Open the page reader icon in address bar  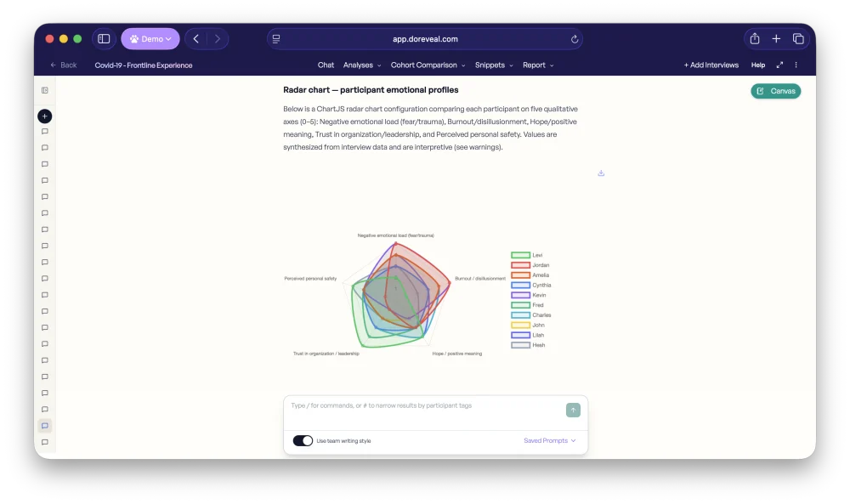pos(276,39)
